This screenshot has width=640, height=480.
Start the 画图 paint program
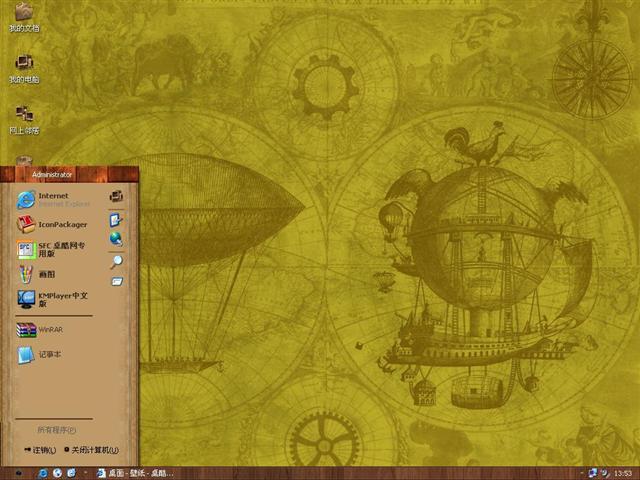point(45,274)
